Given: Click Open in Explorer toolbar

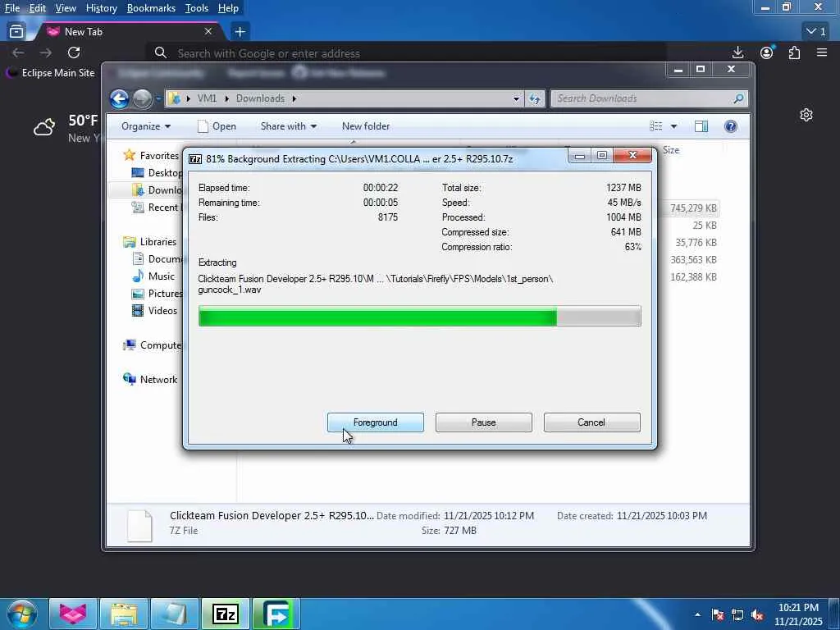Looking at the screenshot, I should coord(217,126).
